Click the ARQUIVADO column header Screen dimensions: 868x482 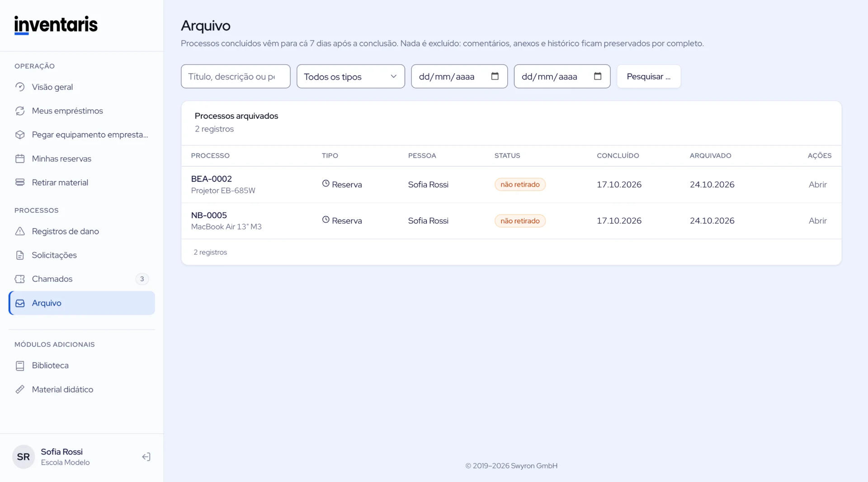(710, 155)
